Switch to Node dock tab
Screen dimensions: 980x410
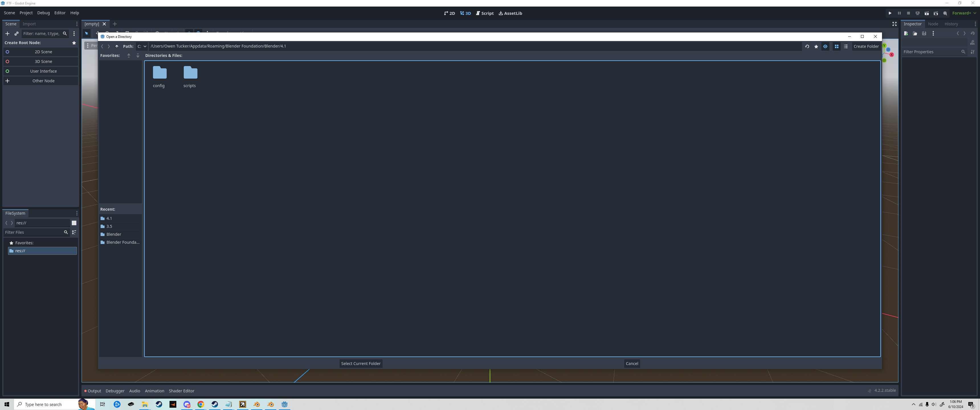(x=933, y=24)
